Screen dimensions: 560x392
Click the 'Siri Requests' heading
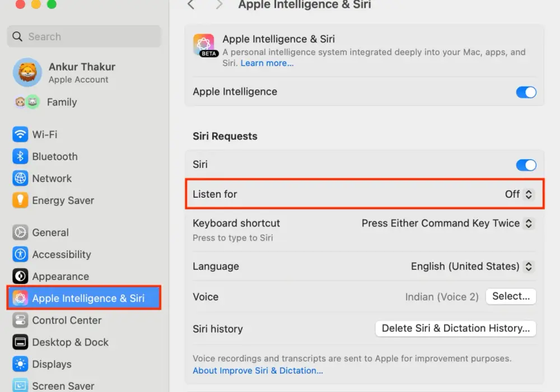tap(225, 137)
